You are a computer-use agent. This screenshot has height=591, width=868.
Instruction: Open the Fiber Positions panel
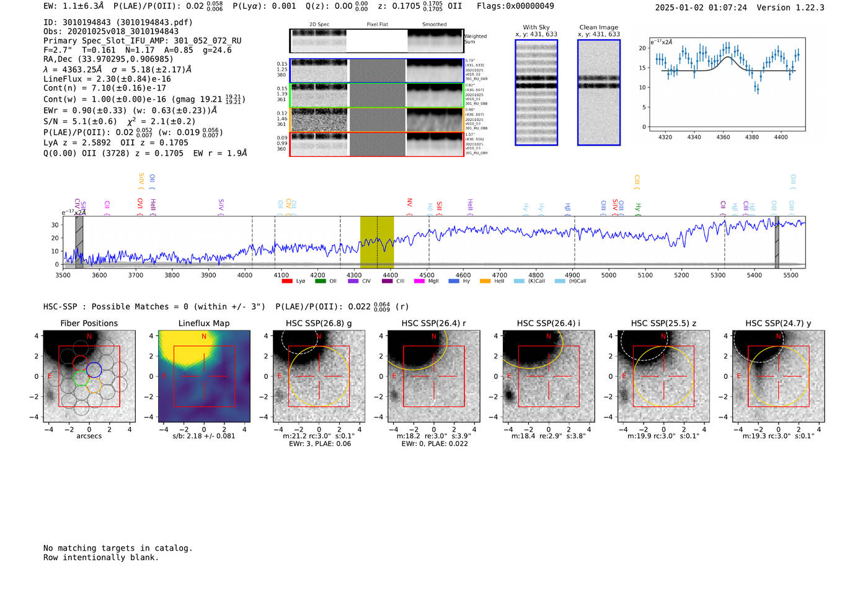click(89, 376)
